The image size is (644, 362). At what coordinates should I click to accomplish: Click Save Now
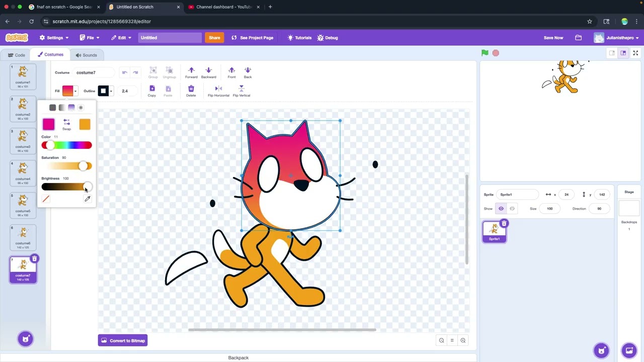(553, 38)
